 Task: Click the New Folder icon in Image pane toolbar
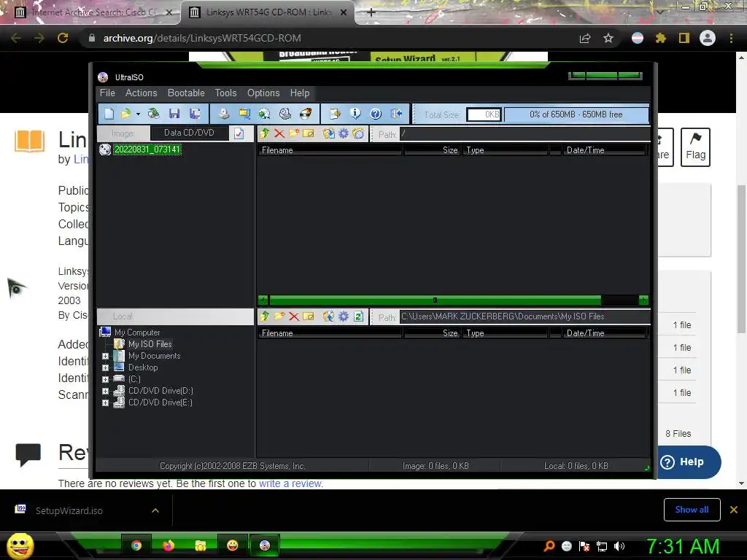coord(294,134)
